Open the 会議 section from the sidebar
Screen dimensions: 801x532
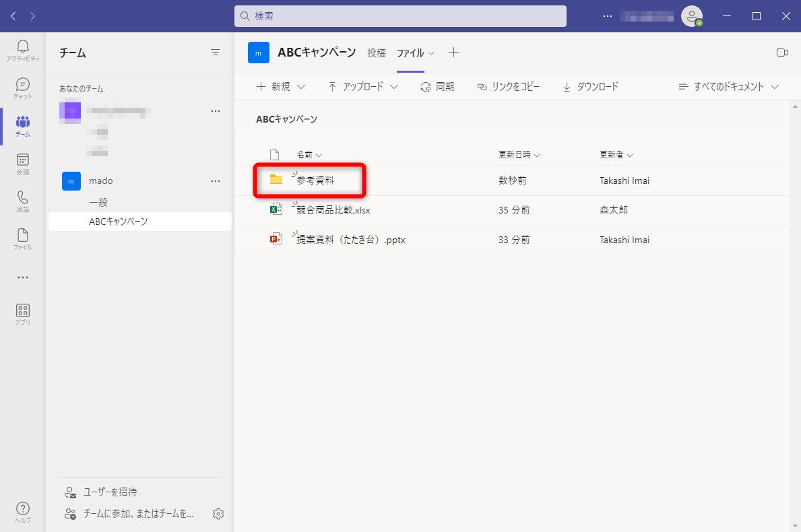[x=22, y=162]
